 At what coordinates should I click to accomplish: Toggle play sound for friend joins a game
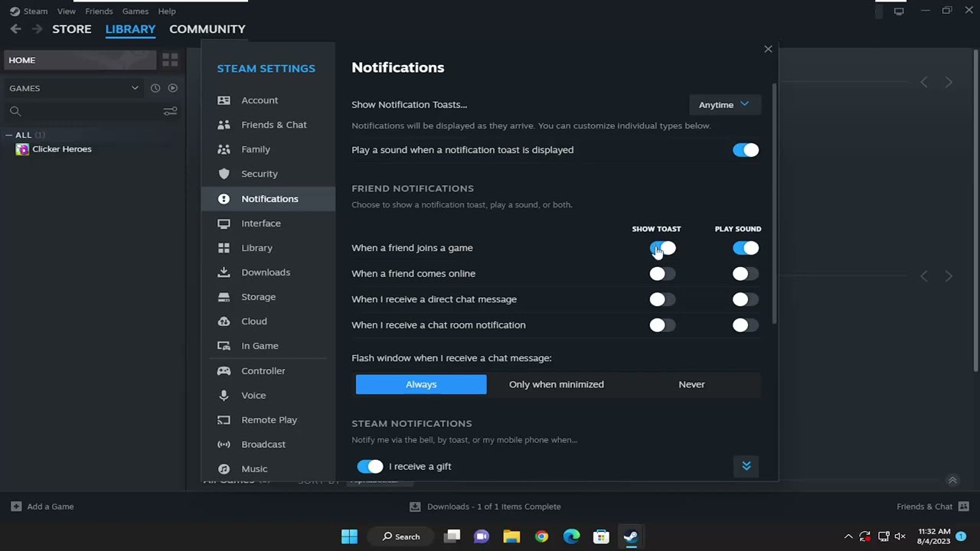pyautogui.click(x=746, y=248)
